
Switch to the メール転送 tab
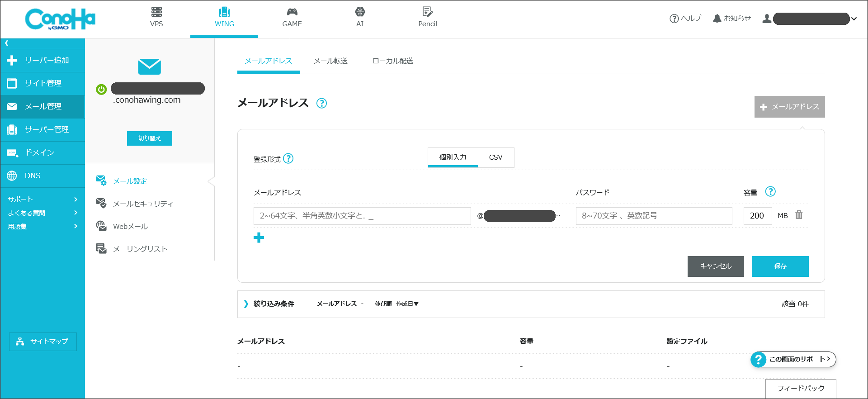pyautogui.click(x=330, y=61)
